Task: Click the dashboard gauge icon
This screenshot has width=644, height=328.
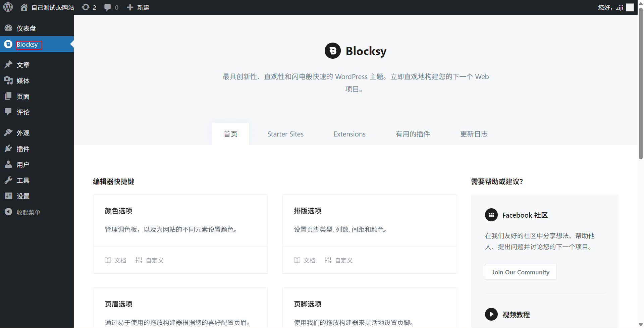Action: point(8,28)
